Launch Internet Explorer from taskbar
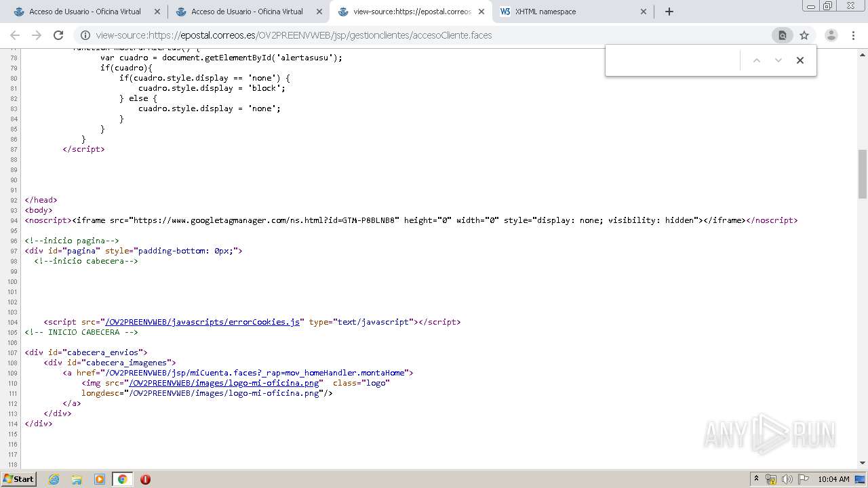This screenshot has height=488, width=868. point(54,479)
